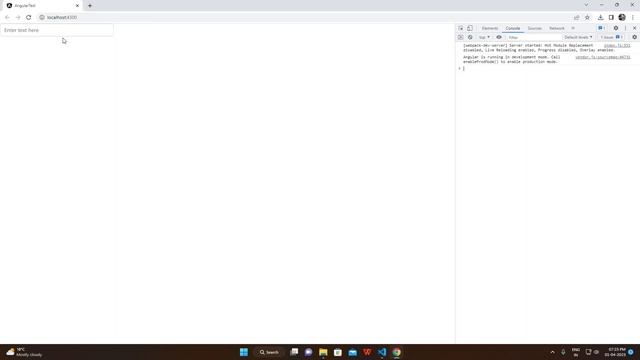640x360 pixels.
Task: Open the Mail app on the taskbar
Action: tap(353, 352)
